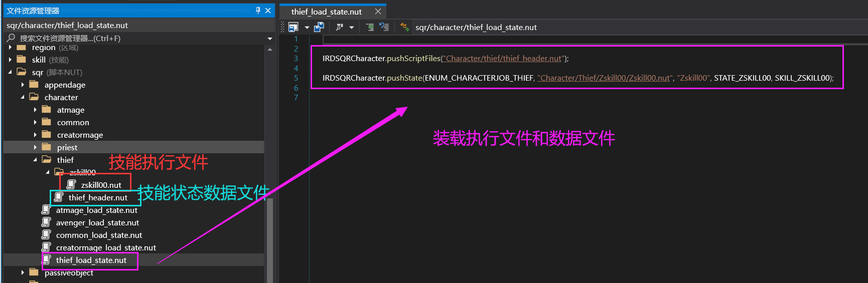Open the Character/thief/thief_header.nut link
Image resolution: width=868 pixels, height=283 pixels.
[x=503, y=59]
